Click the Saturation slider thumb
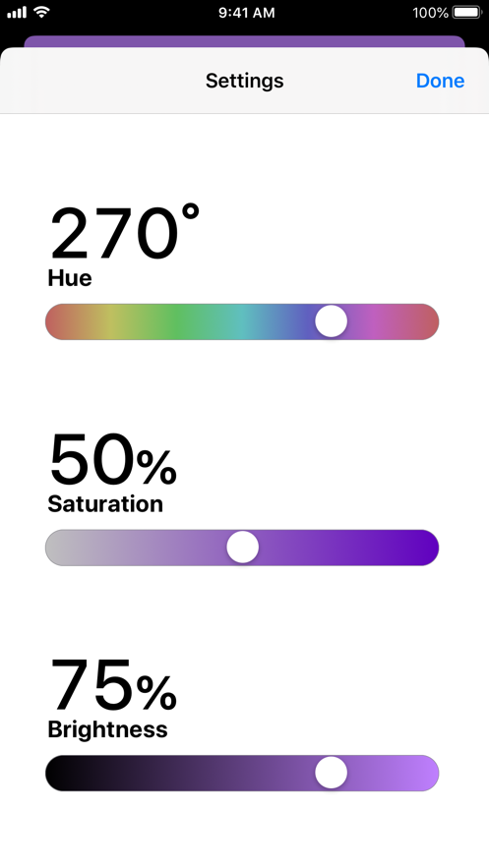489x868 pixels. tap(243, 548)
